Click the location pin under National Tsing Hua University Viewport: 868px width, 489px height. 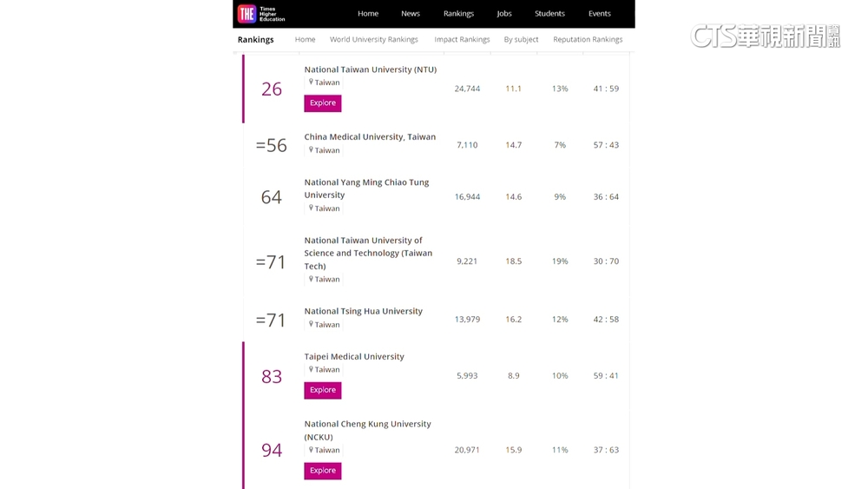(x=311, y=325)
